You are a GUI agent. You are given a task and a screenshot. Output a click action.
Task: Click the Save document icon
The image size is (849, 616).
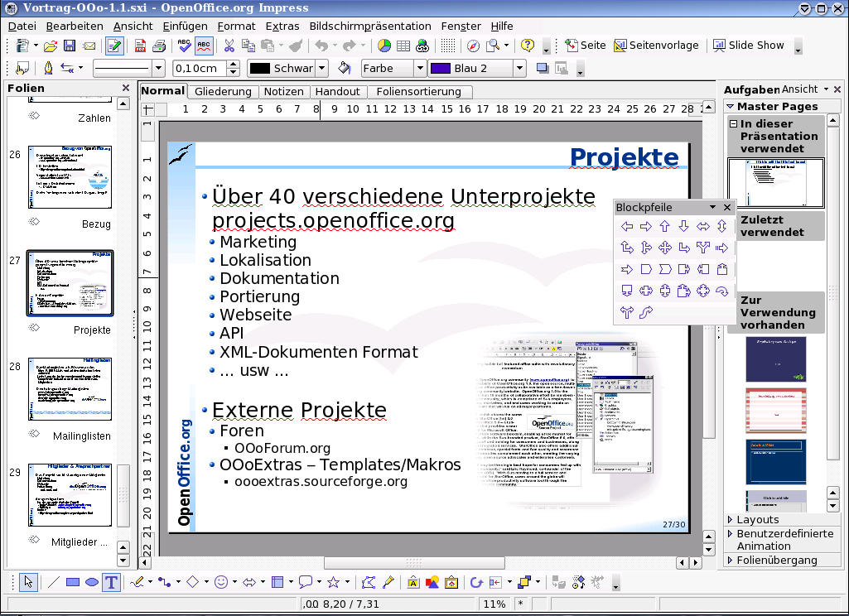point(70,46)
